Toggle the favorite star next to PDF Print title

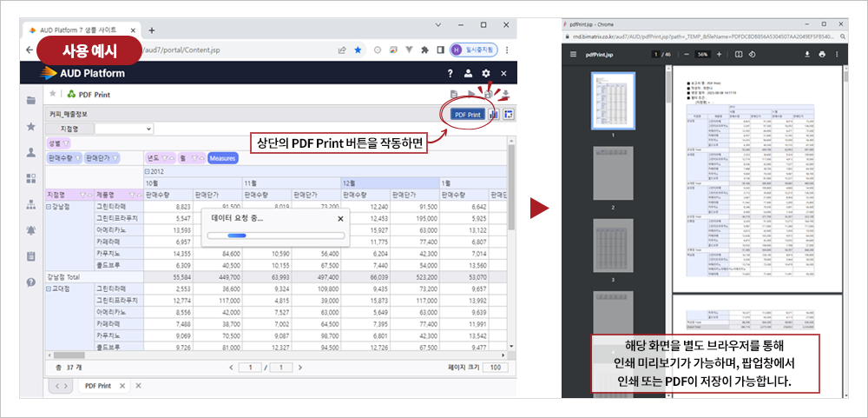coord(53,94)
